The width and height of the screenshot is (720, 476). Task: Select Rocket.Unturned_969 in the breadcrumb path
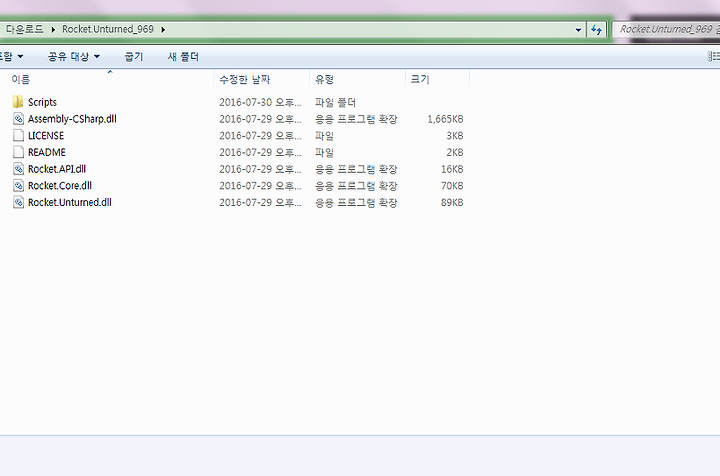[108, 29]
